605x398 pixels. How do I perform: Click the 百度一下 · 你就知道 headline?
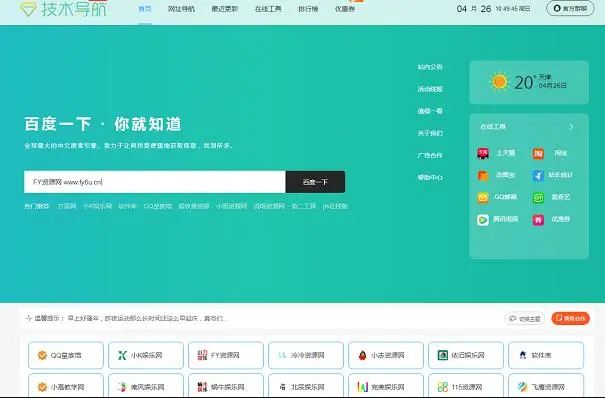(103, 124)
